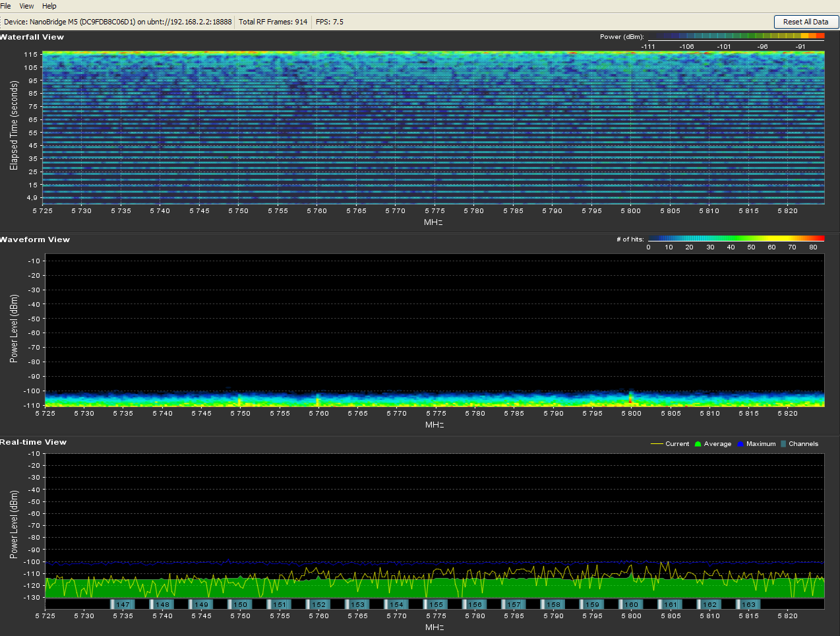The width and height of the screenshot is (840, 636).
Task: Select channel 151 marker
Action: [x=280, y=604]
